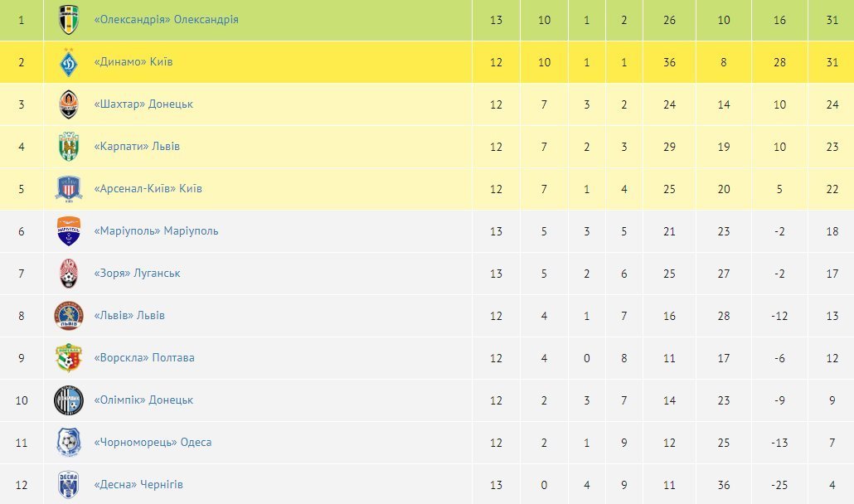Follow the «Шахтар» Донецьк link

(x=143, y=104)
